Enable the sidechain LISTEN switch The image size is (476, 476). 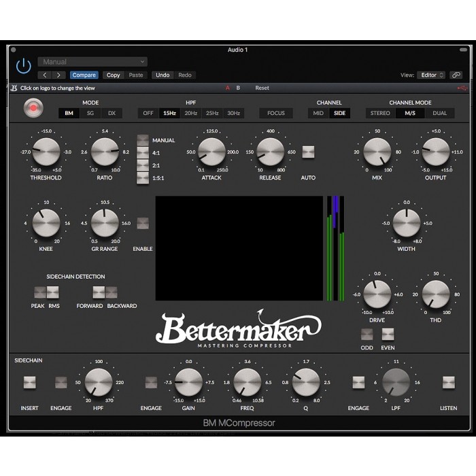pyautogui.click(x=448, y=382)
